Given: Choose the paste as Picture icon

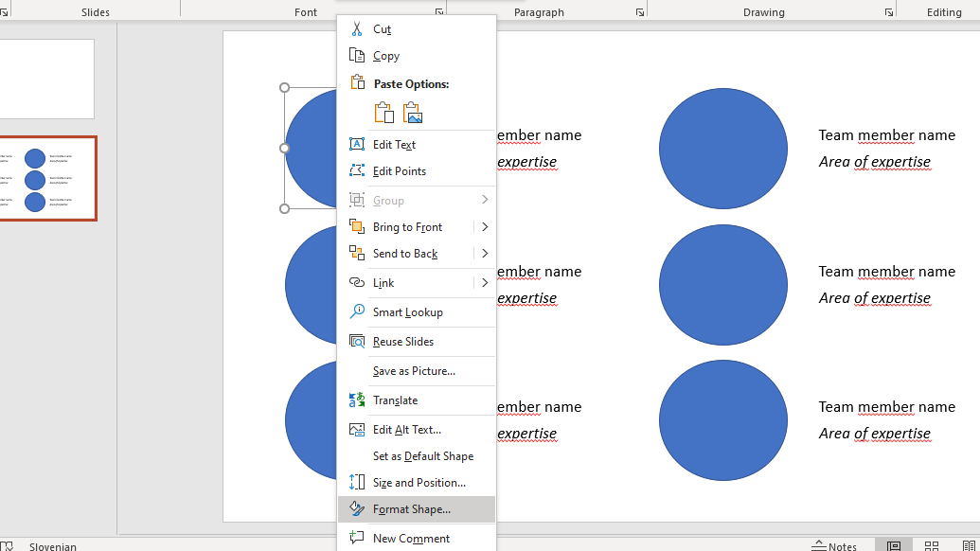Looking at the screenshot, I should point(413,113).
